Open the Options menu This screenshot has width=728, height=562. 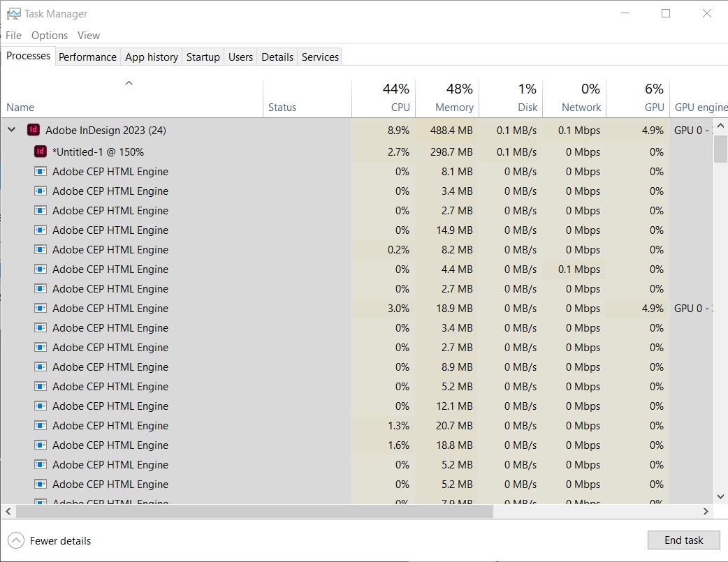49,36
